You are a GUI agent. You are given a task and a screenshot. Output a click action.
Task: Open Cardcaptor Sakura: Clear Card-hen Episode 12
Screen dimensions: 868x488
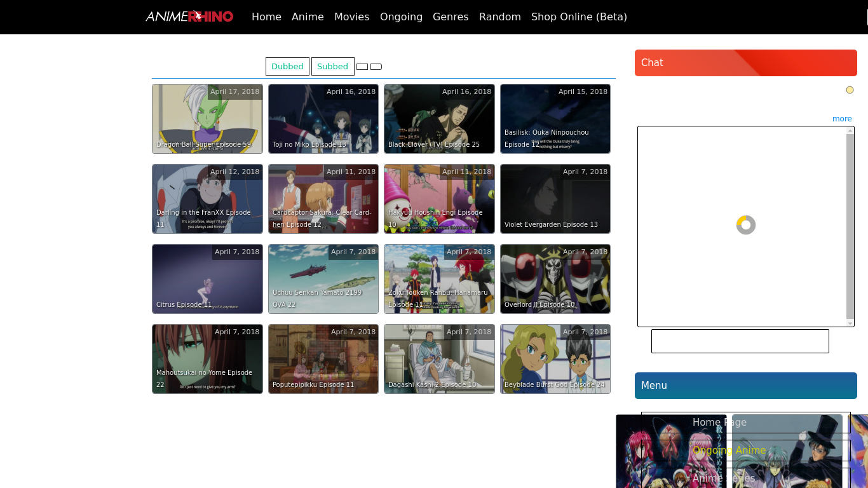click(323, 199)
